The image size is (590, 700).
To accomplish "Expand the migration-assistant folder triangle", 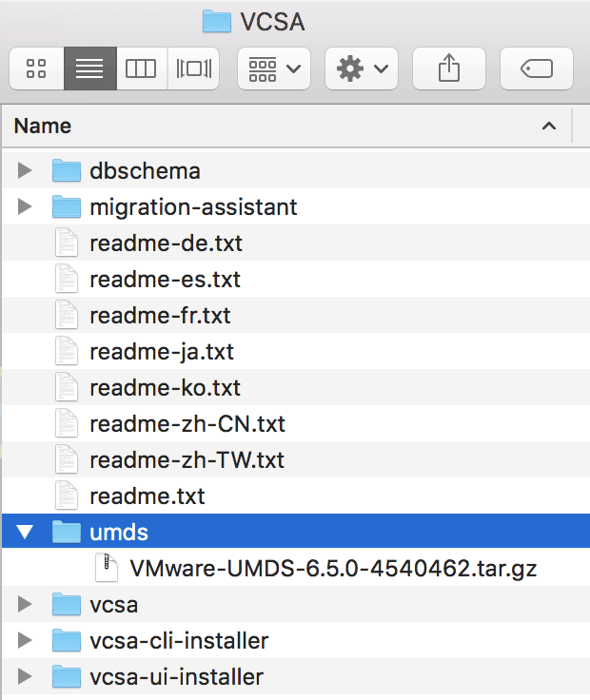I will coord(26,207).
